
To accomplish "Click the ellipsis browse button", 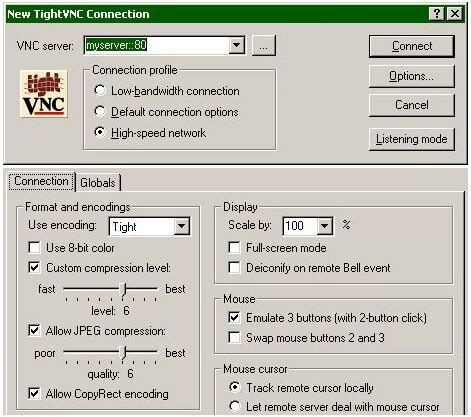I will click(x=264, y=45).
